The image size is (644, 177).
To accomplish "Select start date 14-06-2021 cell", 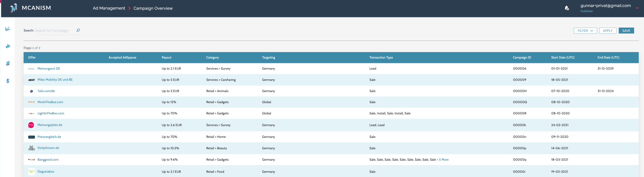I will [x=559, y=148].
